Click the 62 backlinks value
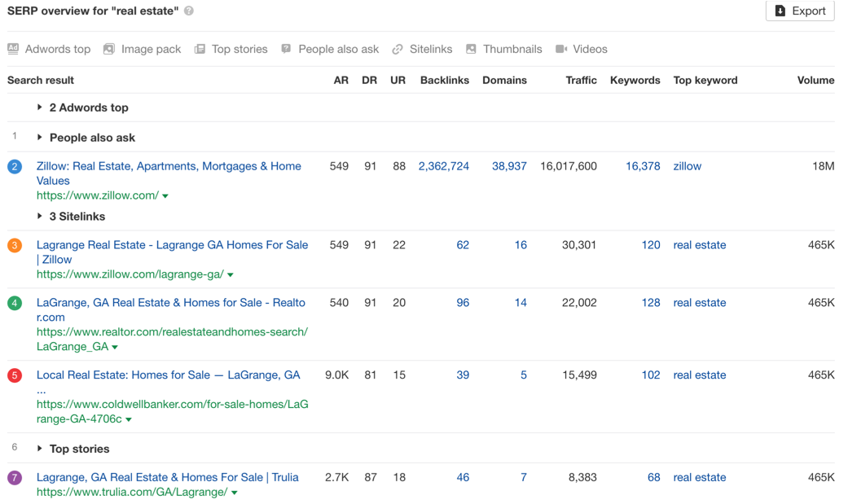This screenshot has height=504, width=848. point(463,246)
